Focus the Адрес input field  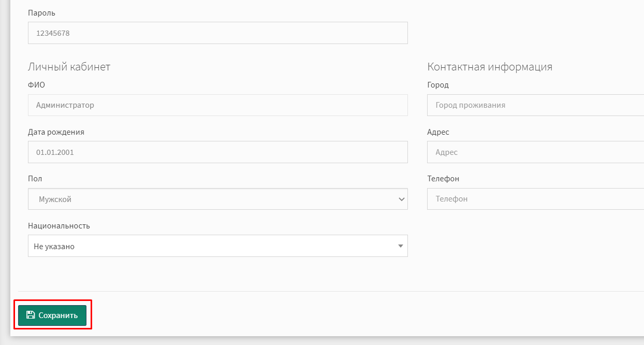tap(535, 152)
